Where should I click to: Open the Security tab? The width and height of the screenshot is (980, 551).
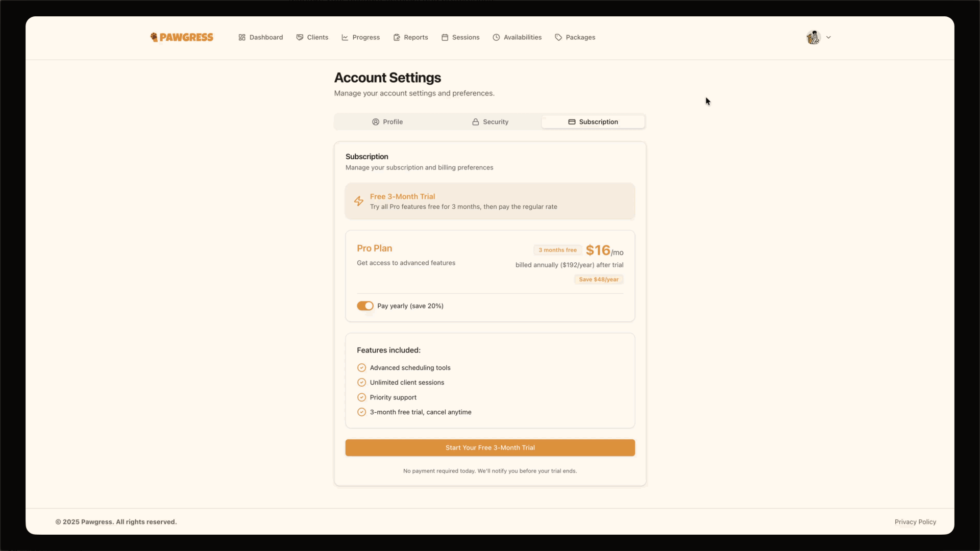[489, 121]
